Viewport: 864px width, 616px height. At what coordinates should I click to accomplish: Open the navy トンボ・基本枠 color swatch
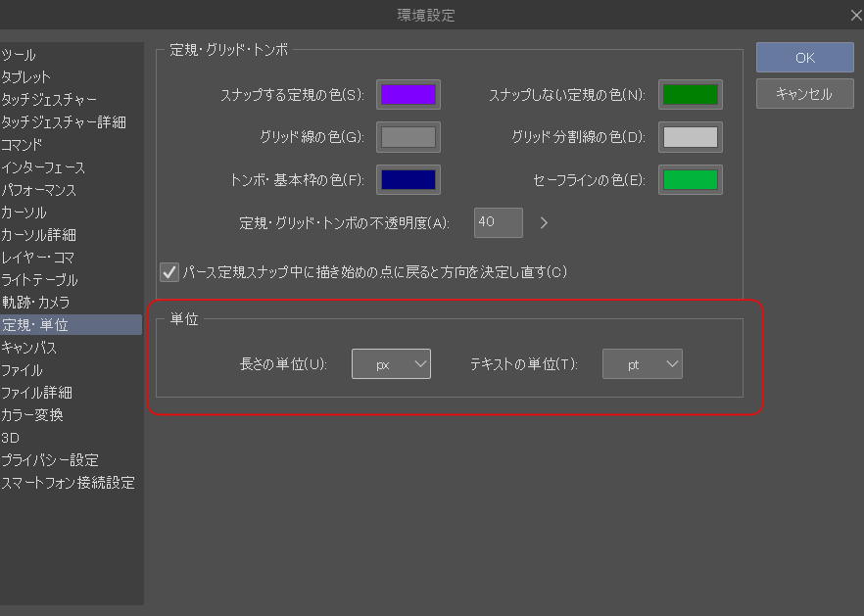pyautogui.click(x=408, y=180)
